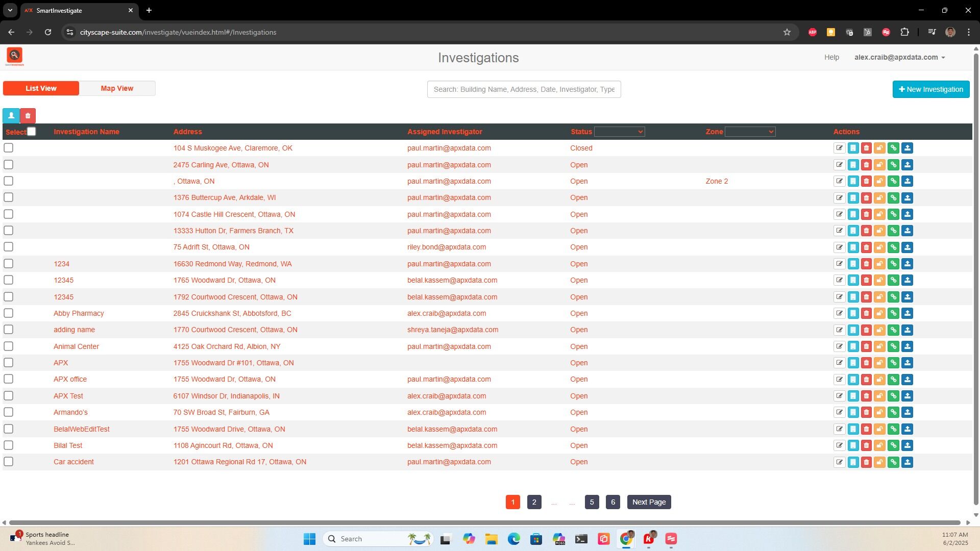Screen dimensions: 980x551
Task: Select the orange unlock icon for Bilal Test
Action: tap(879, 445)
